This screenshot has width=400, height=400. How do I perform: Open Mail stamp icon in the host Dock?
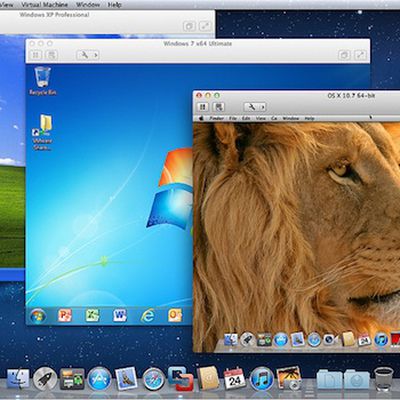pos(126,379)
